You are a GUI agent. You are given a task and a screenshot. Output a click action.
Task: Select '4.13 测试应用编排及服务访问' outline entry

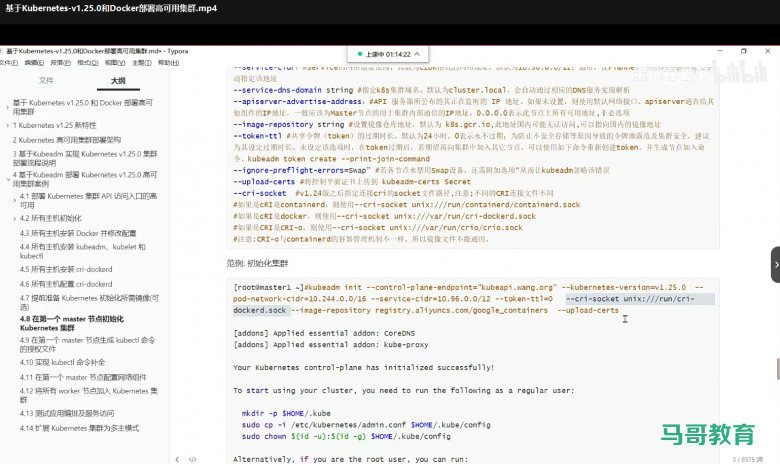[x=73, y=413]
